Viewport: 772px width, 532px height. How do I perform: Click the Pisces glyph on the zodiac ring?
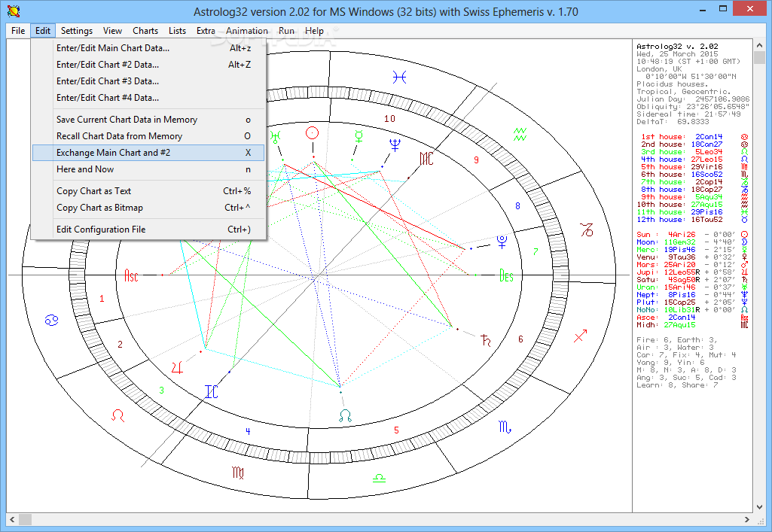(x=399, y=78)
